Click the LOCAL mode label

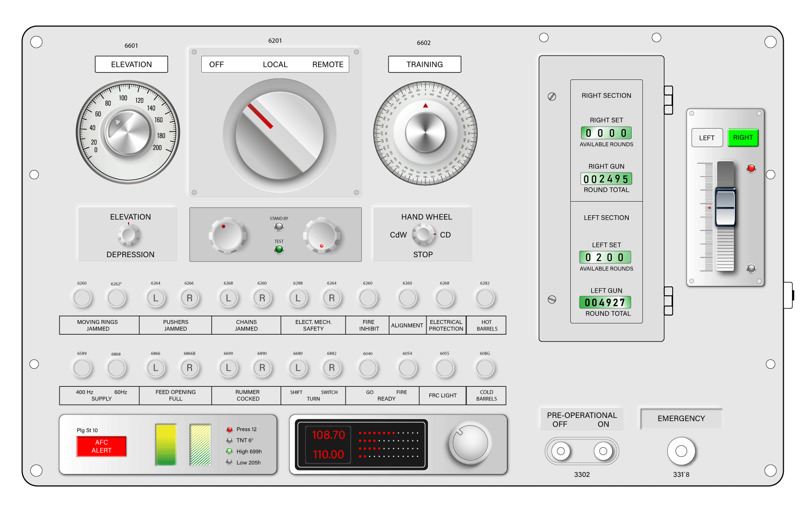coord(275,64)
